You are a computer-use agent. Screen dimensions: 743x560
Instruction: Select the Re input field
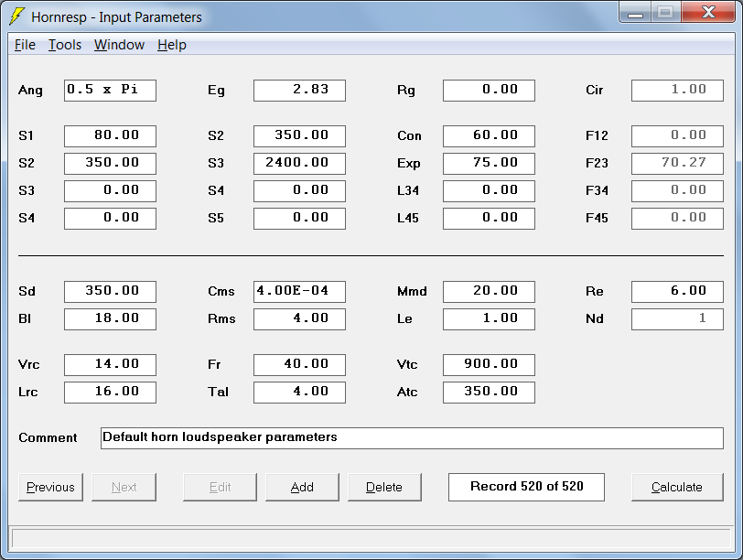[678, 291]
